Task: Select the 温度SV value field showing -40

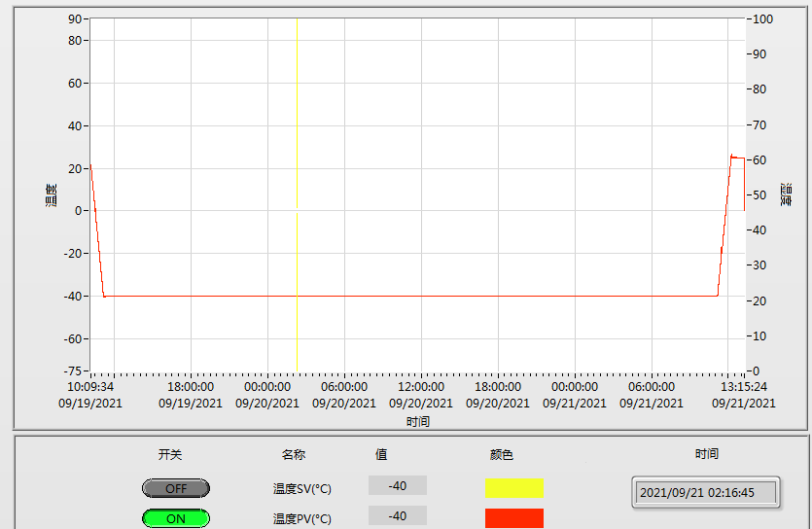Action: point(397,485)
